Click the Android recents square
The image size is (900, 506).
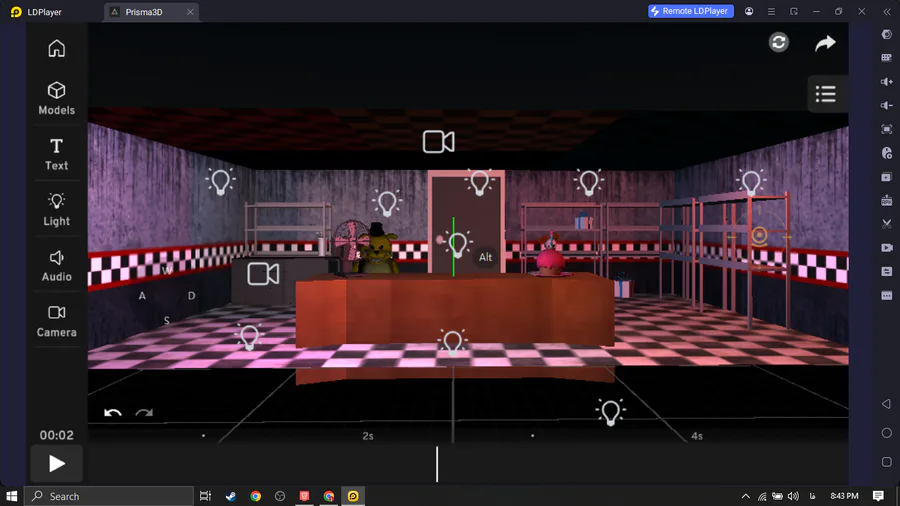point(886,462)
